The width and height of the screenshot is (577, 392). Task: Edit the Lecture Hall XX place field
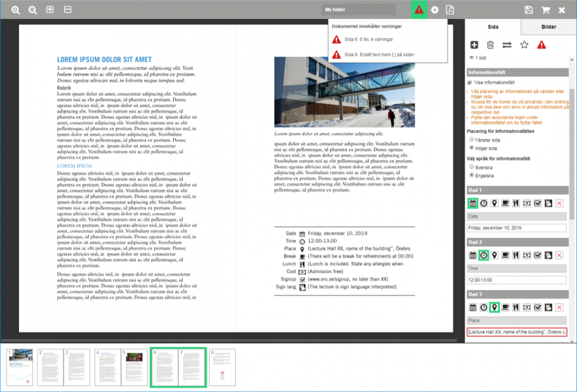[x=517, y=332]
